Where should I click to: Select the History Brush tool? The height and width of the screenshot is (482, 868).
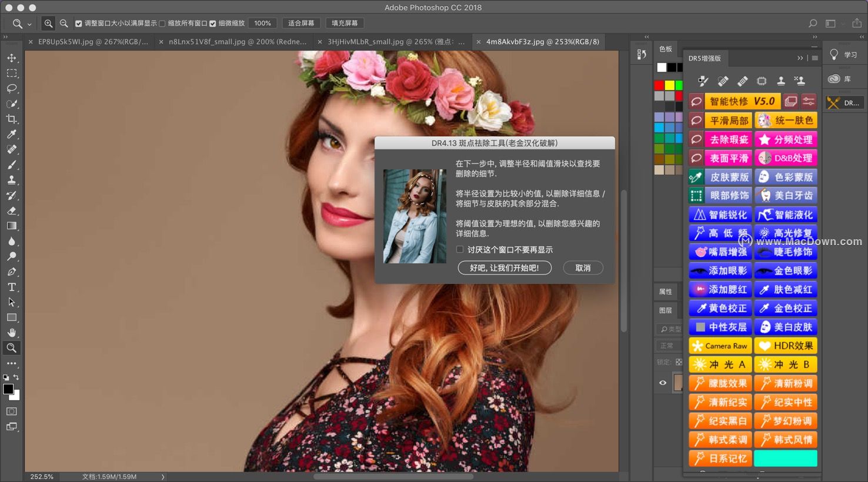pos(11,195)
